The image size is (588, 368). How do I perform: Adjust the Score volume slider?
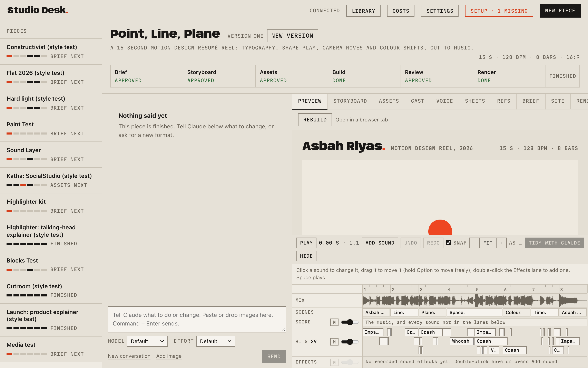[x=350, y=322]
